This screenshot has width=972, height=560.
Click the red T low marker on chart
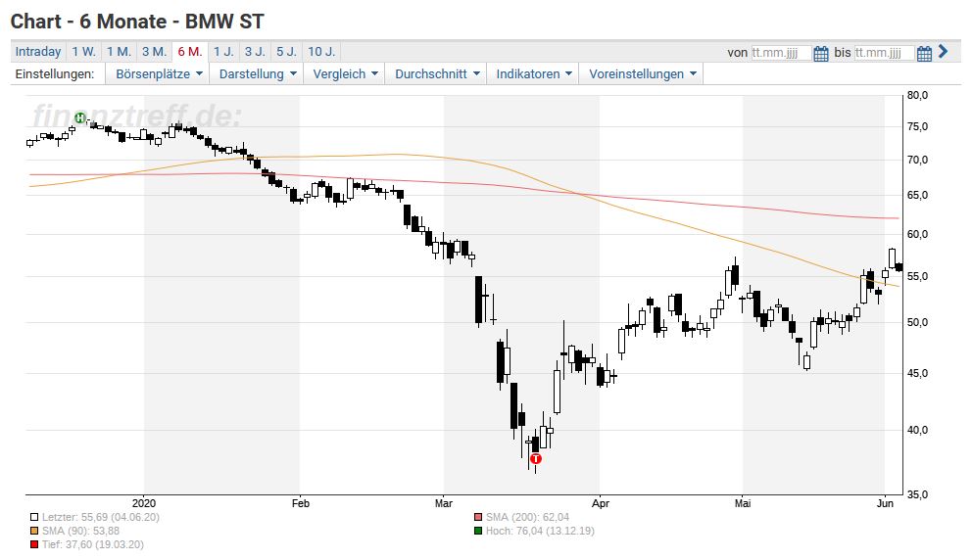tap(536, 459)
